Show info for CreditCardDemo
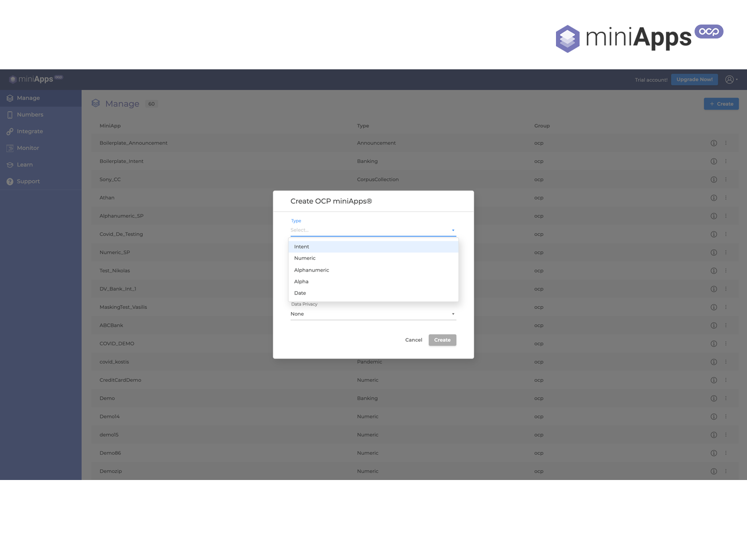747x560 pixels. pos(713,380)
